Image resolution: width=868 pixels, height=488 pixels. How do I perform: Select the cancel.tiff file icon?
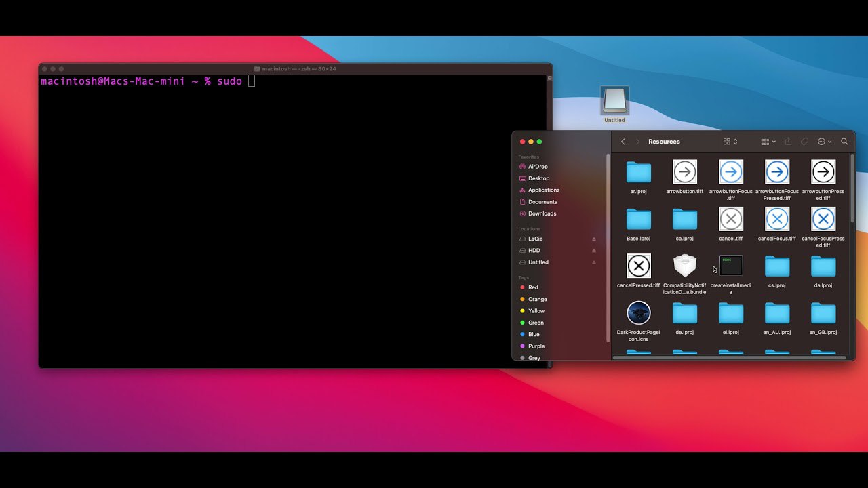[x=731, y=219]
